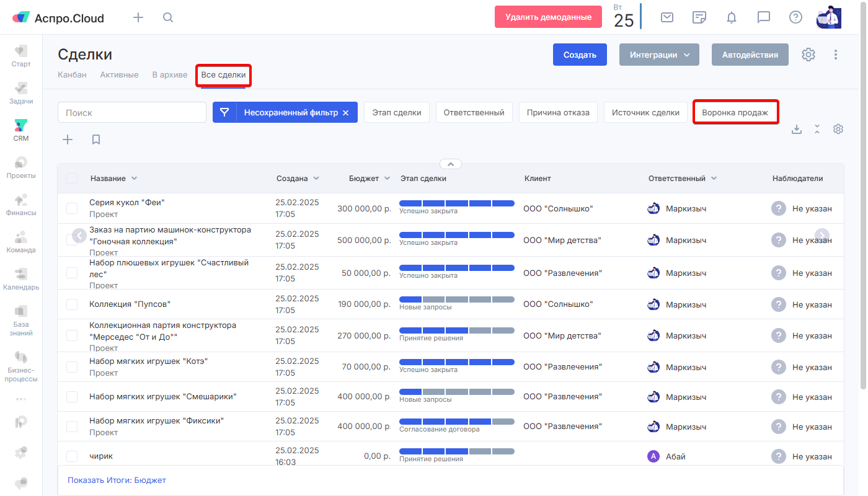The height and width of the screenshot is (496, 868).
Task: Open Команда in the sidebar
Action: [21, 242]
